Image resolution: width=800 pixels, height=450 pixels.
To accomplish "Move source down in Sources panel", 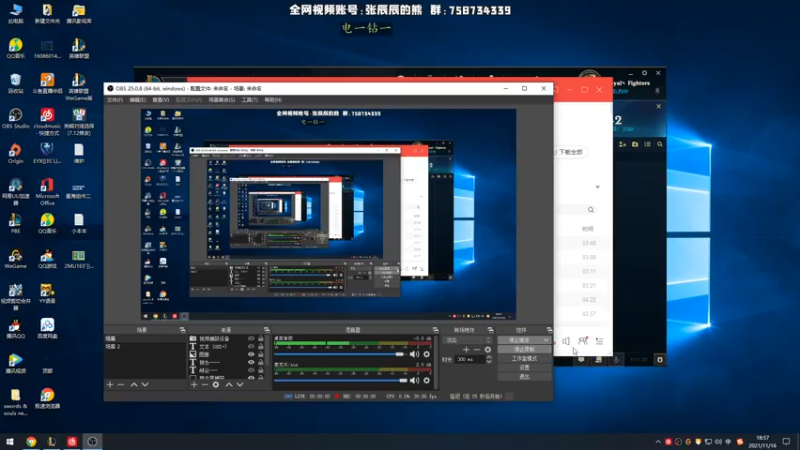I will [x=240, y=385].
